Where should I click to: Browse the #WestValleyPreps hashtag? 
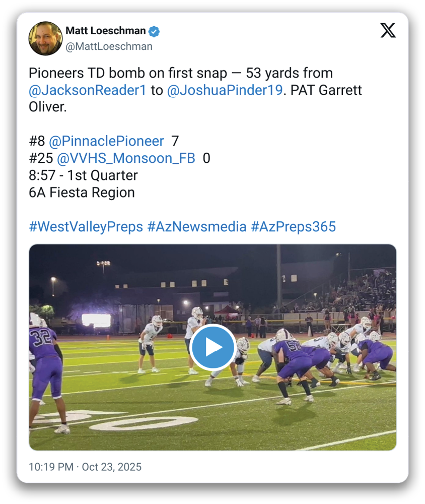point(86,227)
